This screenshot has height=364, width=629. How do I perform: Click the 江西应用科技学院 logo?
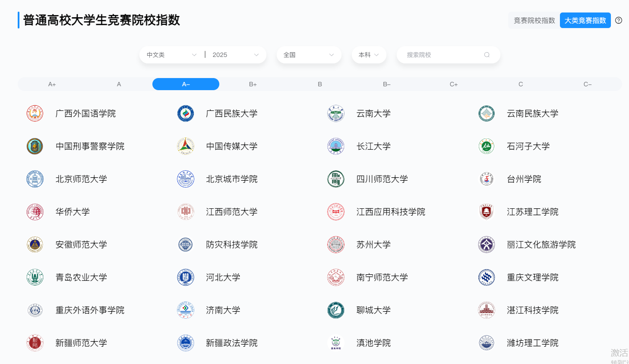tap(336, 212)
